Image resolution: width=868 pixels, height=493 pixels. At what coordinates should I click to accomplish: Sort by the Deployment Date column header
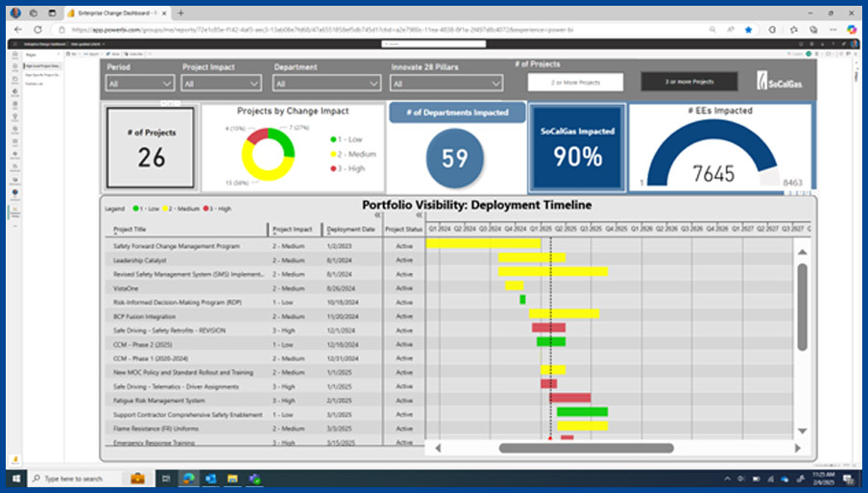pos(350,230)
